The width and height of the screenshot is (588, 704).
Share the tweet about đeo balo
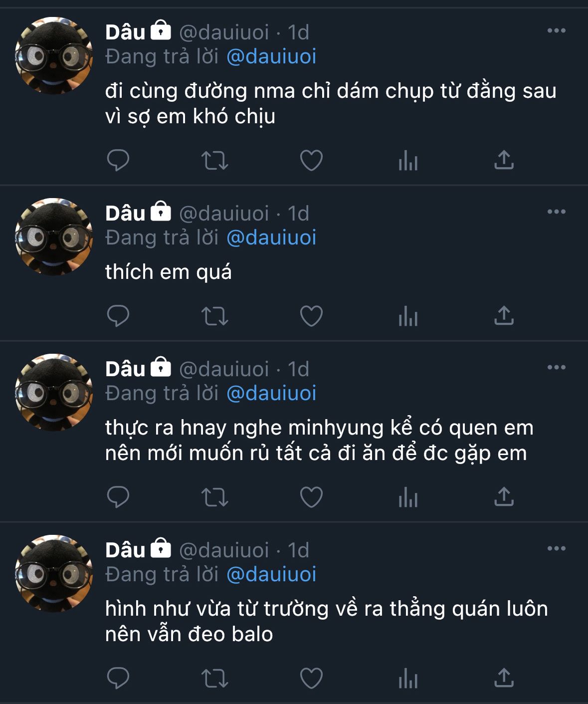point(504,678)
